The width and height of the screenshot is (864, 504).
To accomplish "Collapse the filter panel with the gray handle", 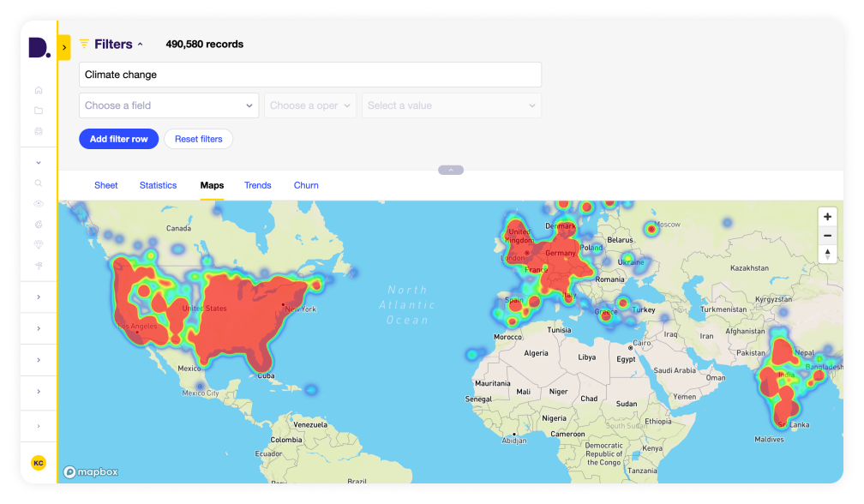I will 451,171.
